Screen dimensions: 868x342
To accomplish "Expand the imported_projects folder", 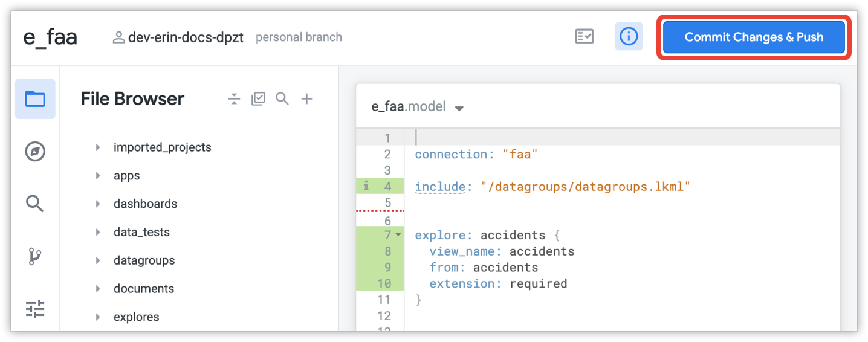I will [x=98, y=147].
